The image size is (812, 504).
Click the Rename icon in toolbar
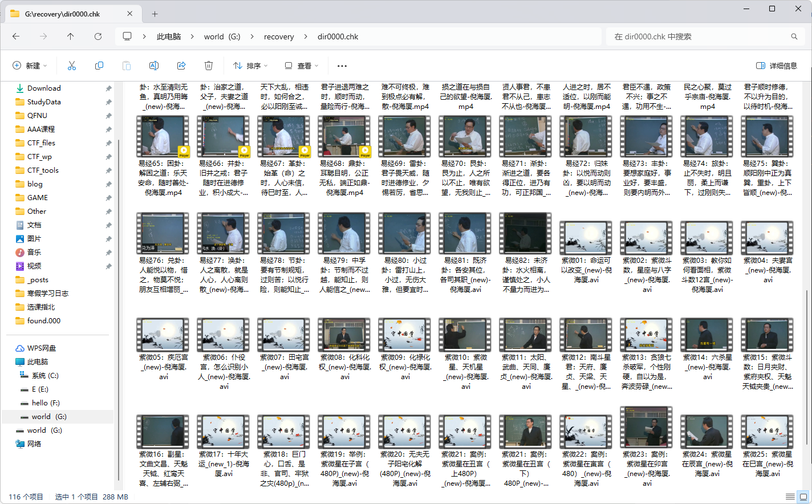pos(154,66)
